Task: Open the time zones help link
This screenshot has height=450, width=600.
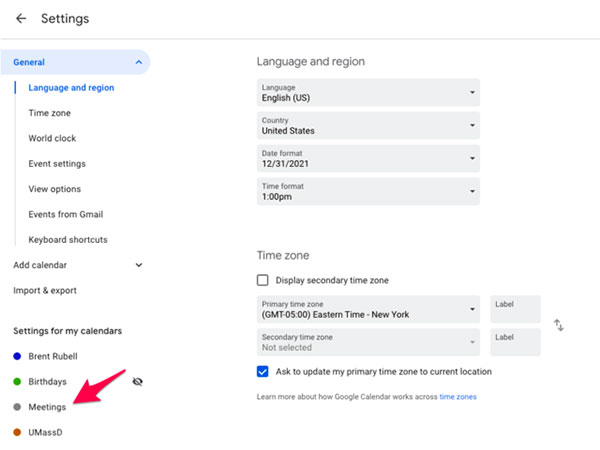Action: coord(458,397)
